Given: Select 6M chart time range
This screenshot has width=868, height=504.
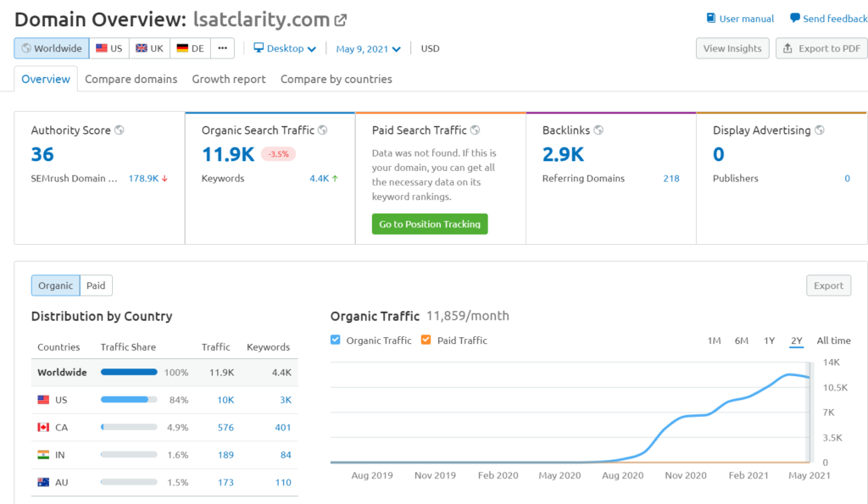Looking at the screenshot, I should [x=741, y=341].
